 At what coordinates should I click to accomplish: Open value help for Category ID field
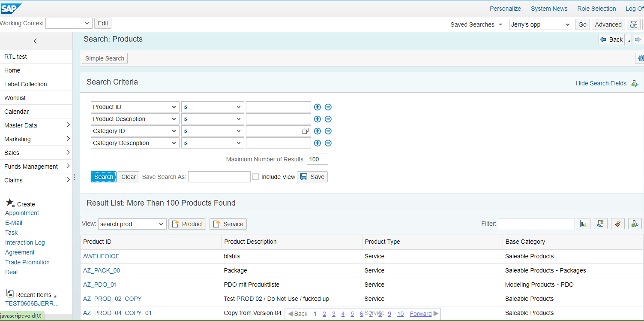[306, 131]
